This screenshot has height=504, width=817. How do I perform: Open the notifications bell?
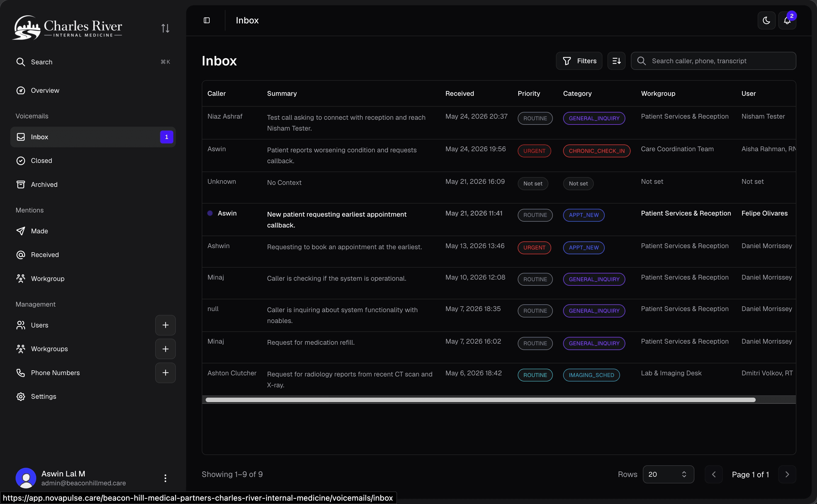pyautogui.click(x=787, y=20)
